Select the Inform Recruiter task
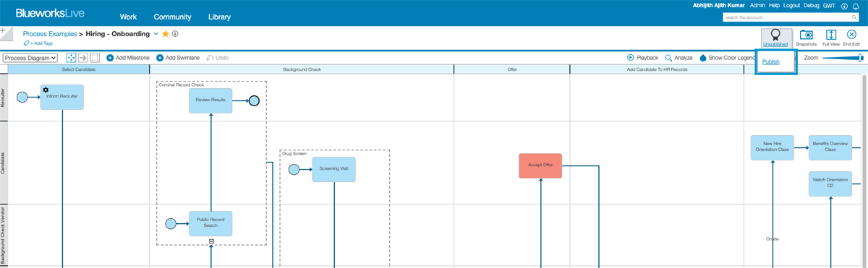Image resolution: width=868 pixels, height=268 pixels. click(x=62, y=97)
